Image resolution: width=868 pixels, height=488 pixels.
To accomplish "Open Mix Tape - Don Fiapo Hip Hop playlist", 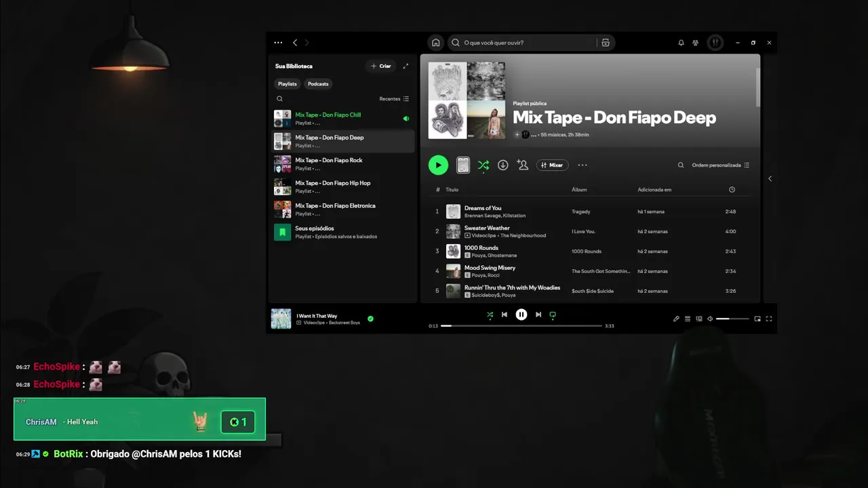I will 342,186.
